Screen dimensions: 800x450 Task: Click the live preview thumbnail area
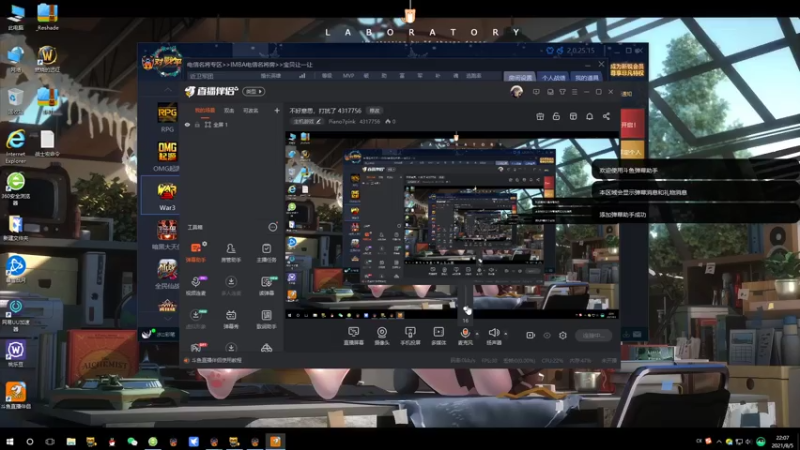(x=452, y=225)
